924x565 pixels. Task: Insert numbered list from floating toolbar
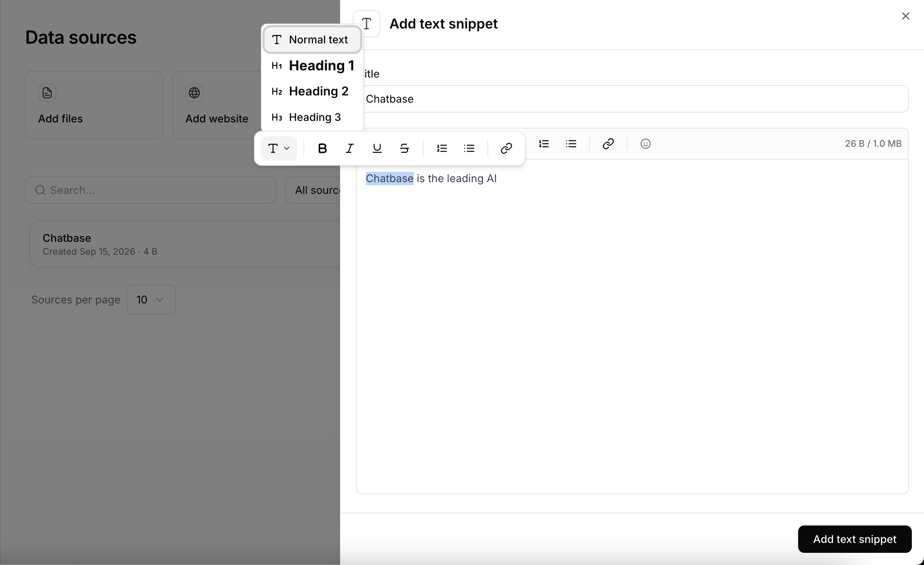pyautogui.click(x=442, y=148)
